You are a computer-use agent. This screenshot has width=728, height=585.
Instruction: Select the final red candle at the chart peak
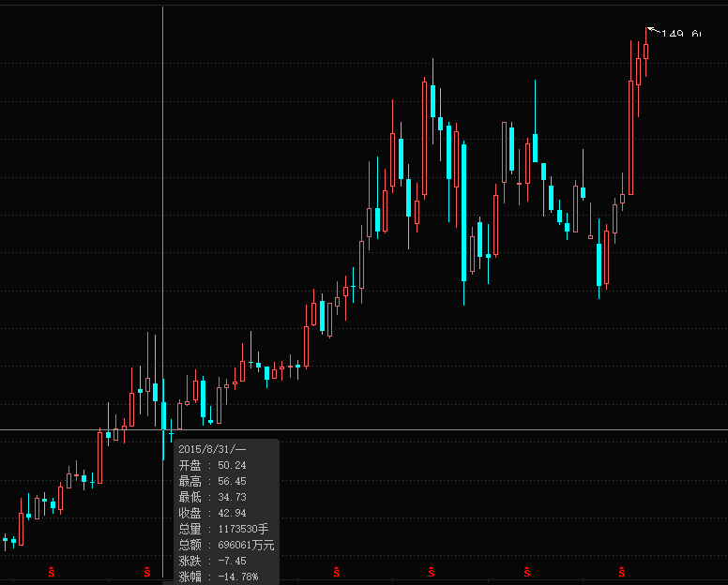(x=645, y=52)
